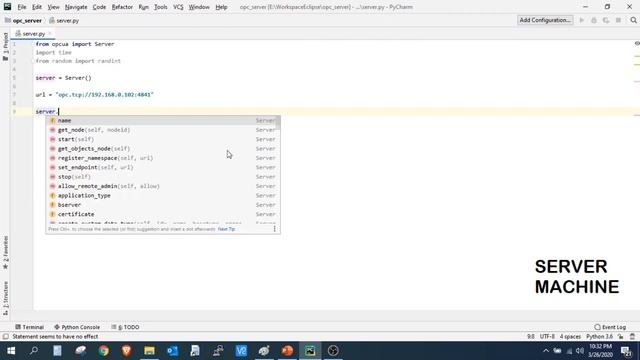Choose allow_remote_admin(self, allow) suggestion

[162, 186]
